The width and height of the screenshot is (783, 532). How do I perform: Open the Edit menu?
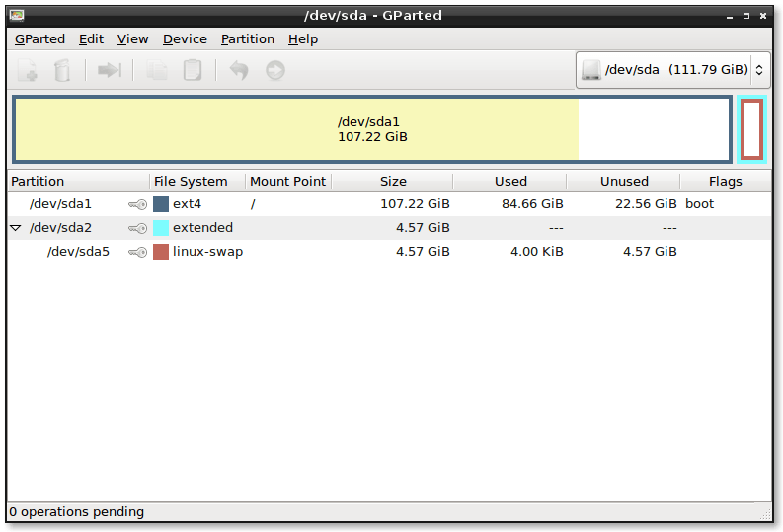tap(91, 38)
